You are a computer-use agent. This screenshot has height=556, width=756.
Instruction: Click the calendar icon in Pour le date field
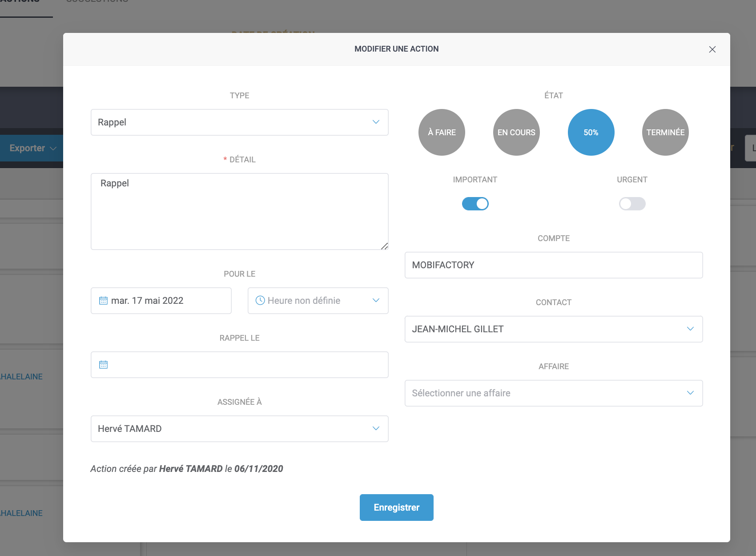tap(103, 301)
